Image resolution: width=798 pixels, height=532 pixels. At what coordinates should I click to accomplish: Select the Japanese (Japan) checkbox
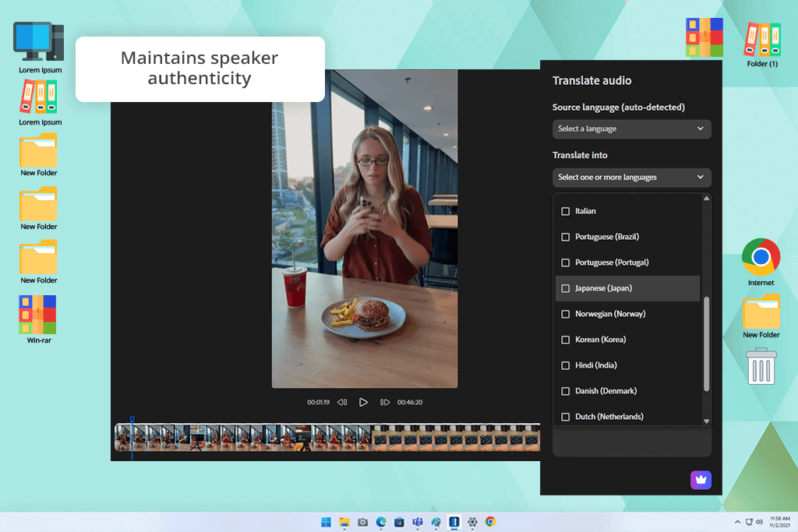(x=565, y=288)
